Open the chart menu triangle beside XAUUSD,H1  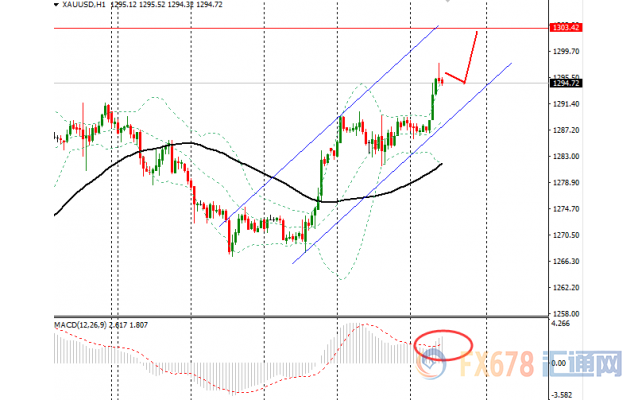57,5
